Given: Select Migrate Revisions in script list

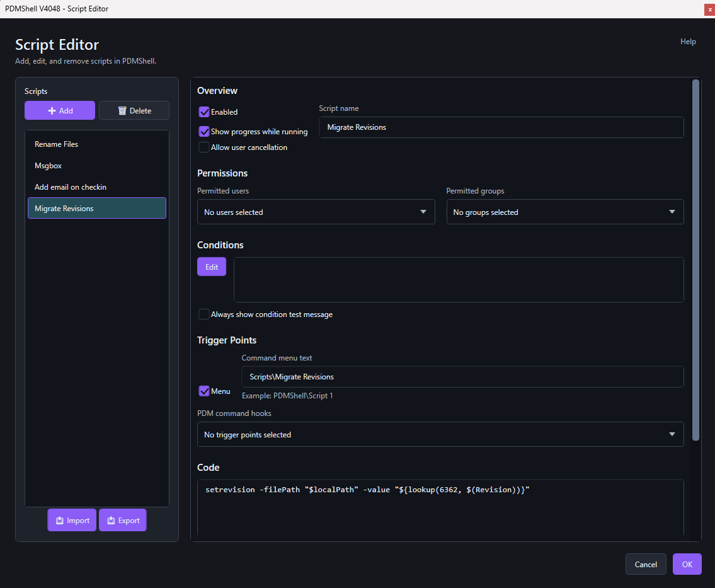Looking at the screenshot, I should point(96,208).
